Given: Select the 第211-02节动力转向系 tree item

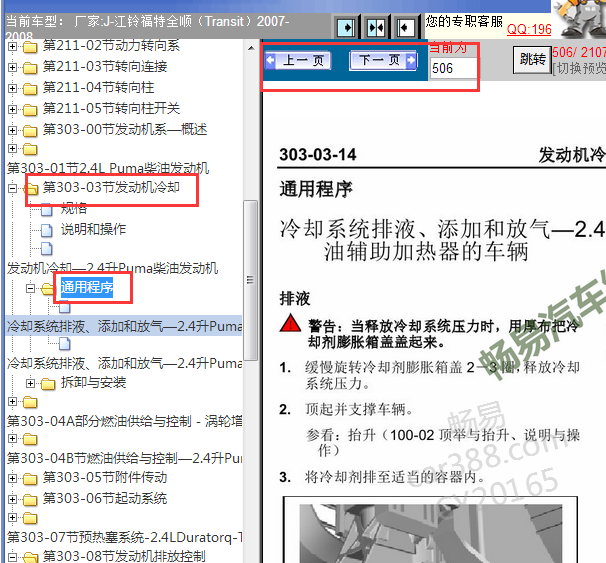Looking at the screenshot, I should [x=111, y=46].
